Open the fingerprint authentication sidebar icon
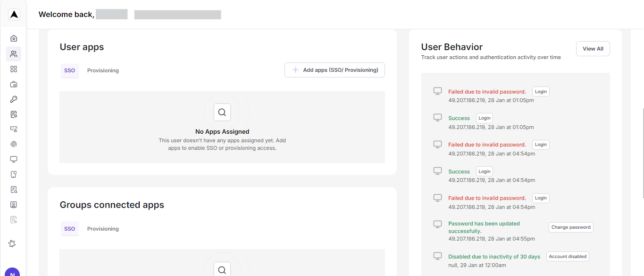644x276 pixels. [x=14, y=144]
